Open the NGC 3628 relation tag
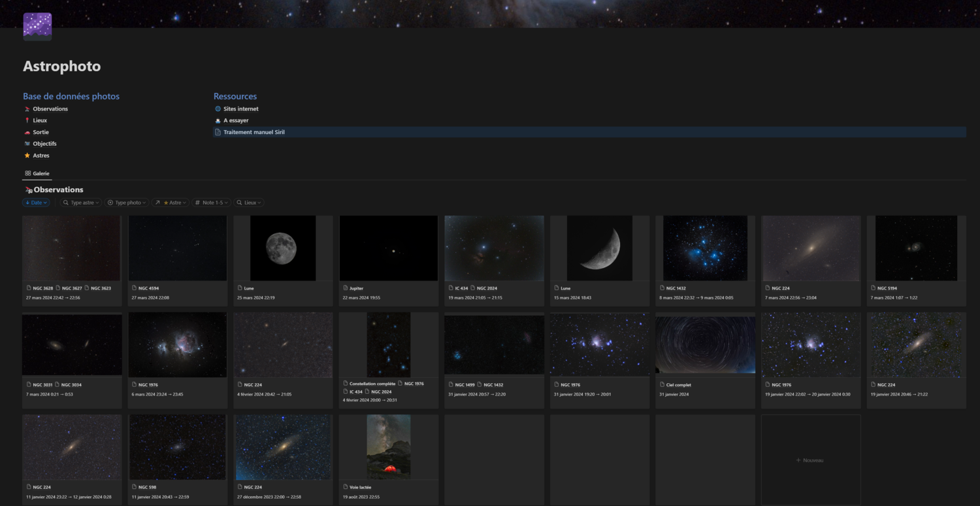The width and height of the screenshot is (980, 506). click(x=43, y=288)
